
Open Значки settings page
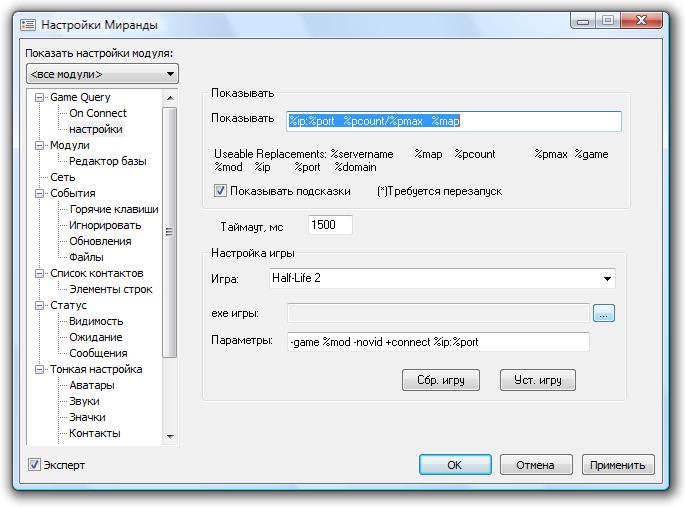coord(87,417)
